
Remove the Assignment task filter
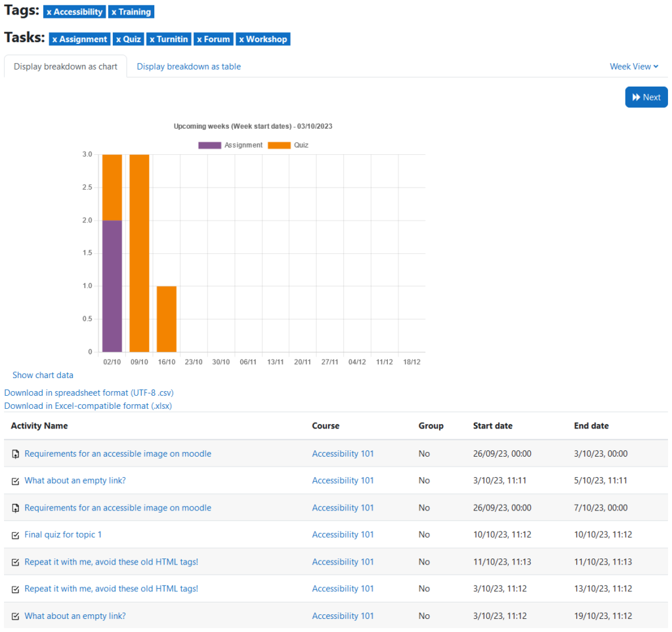point(79,39)
